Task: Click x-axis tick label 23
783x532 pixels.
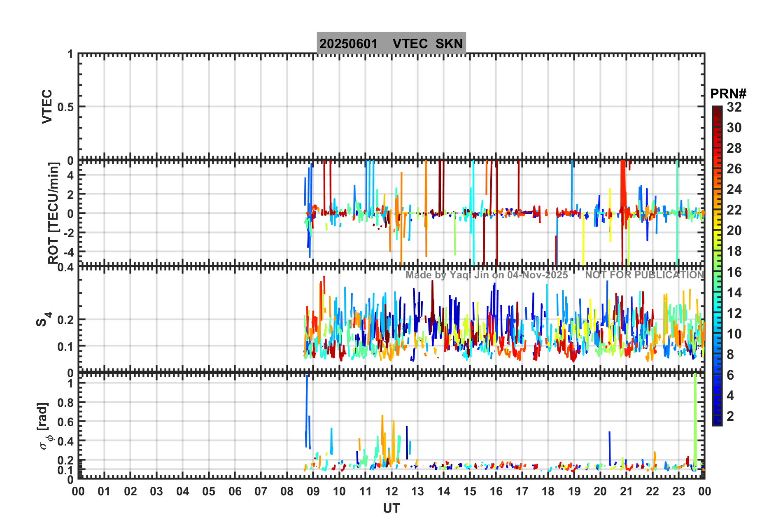Action: coord(678,491)
